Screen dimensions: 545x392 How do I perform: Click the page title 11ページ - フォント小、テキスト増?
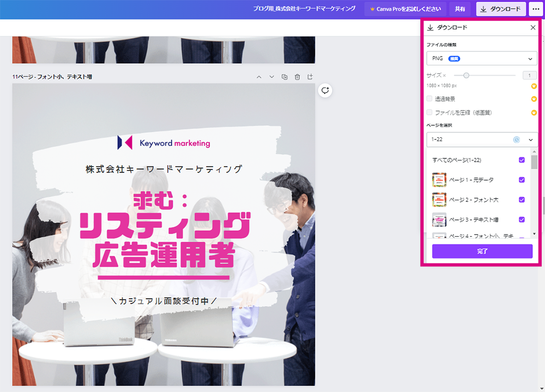click(52, 77)
